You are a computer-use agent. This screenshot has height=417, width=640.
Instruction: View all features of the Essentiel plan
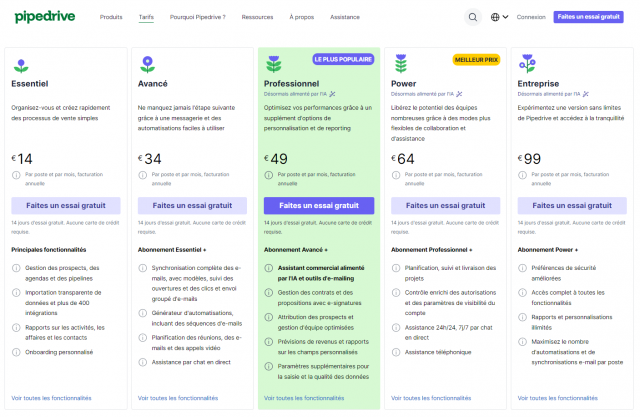(51, 398)
